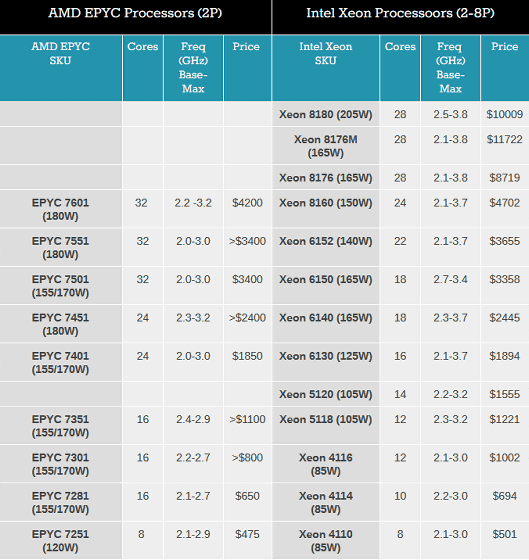529x560 pixels.
Task: Click the '$10009' price cell
Action: point(504,114)
